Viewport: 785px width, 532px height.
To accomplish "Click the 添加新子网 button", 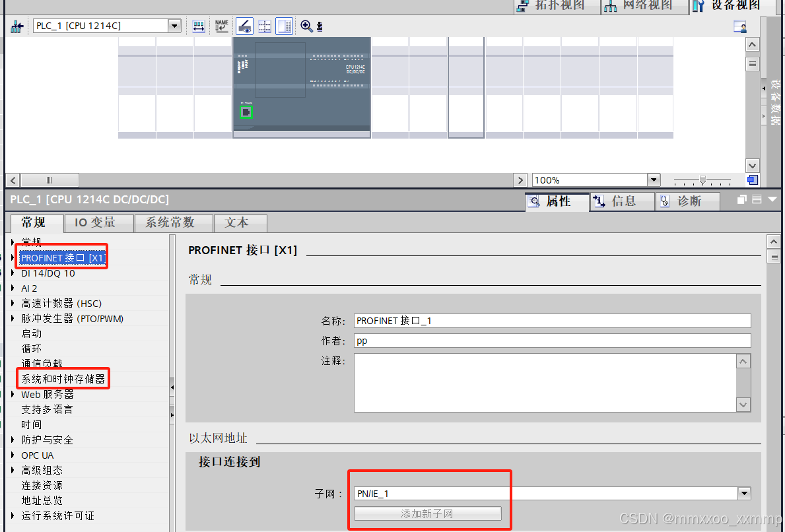I will tap(428, 514).
